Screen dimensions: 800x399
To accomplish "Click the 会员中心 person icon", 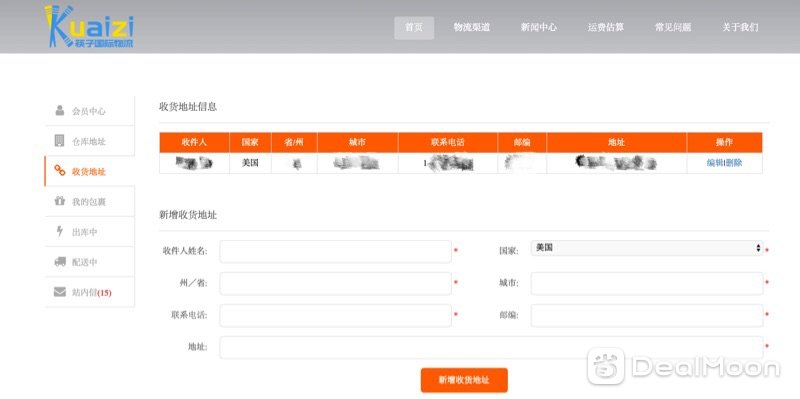I will [x=60, y=110].
